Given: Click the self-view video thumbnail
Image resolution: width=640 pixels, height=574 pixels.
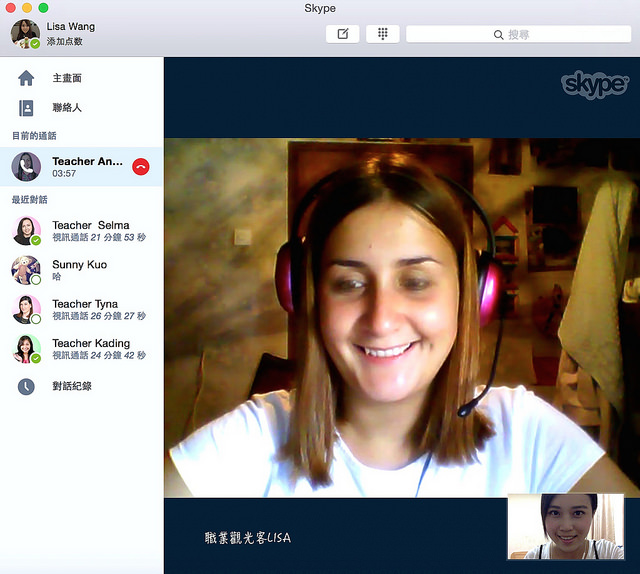Looking at the screenshot, I should click(x=566, y=526).
